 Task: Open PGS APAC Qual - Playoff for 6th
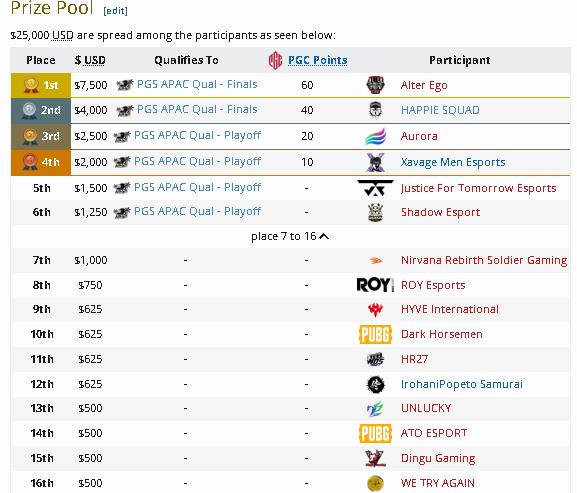pos(197,211)
